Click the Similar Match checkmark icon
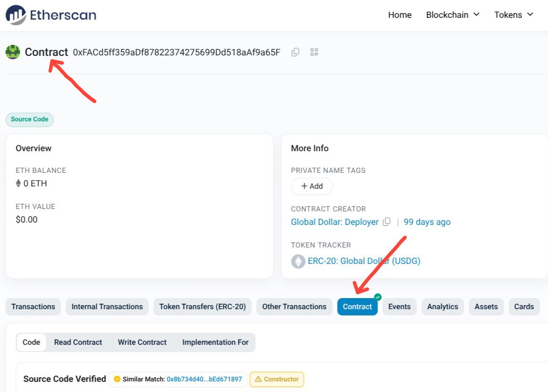The image size is (548, 392). (117, 379)
